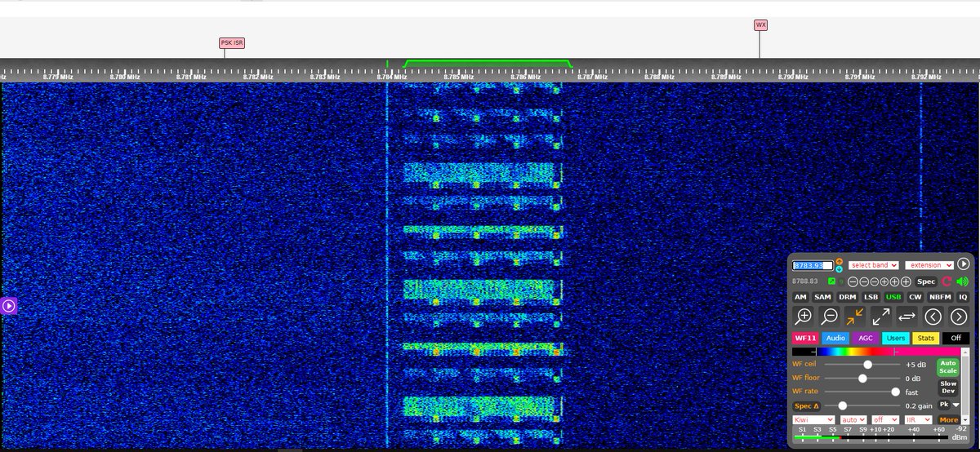Zoom in with the magnifier plus icon
The width and height of the screenshot is (980, 452).
click(x=804, y=317)
